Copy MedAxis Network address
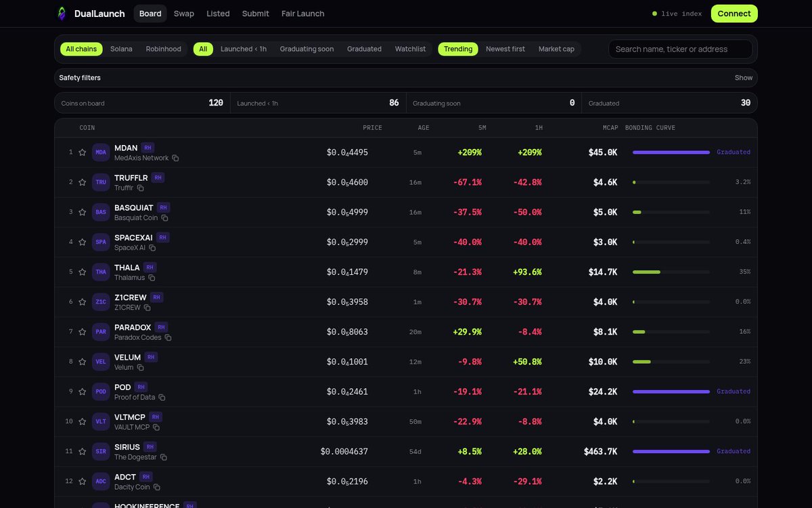The width and height of the screenshot is (812, 508). tap(175, 158)
